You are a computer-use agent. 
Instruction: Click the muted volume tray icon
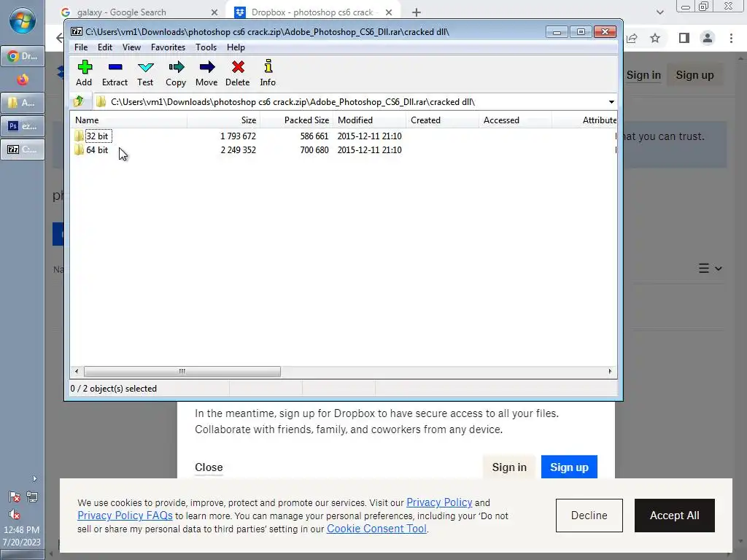15,515
